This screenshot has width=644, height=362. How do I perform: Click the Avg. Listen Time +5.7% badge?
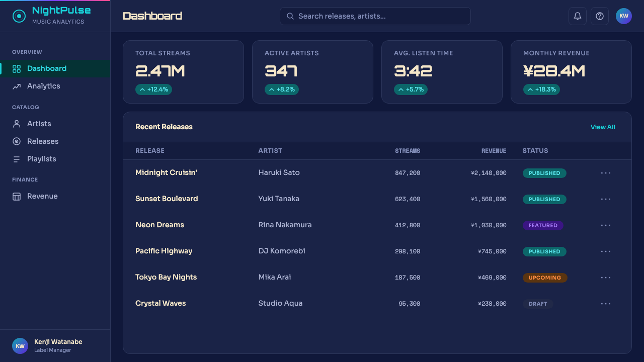click(x=411, y=89)
